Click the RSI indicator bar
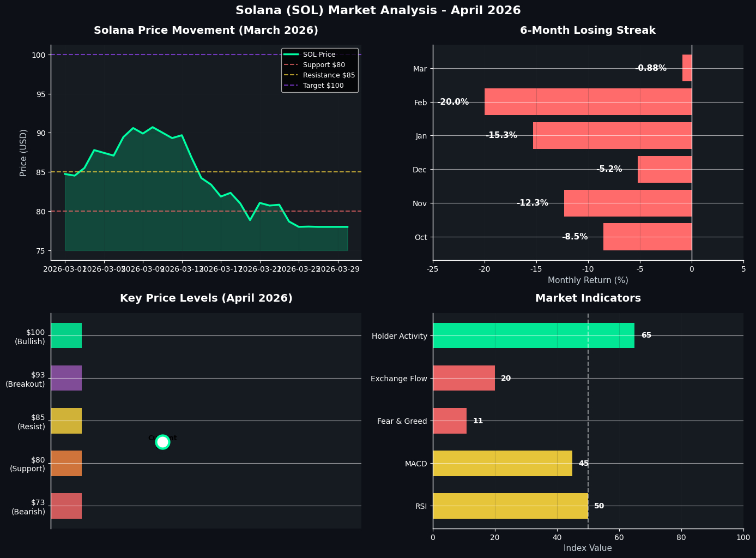756x558 pixels. tap(510, 506)
